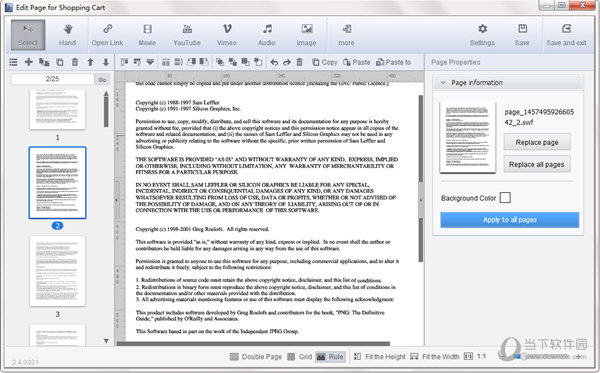Save the page edits

click(522, 35)
